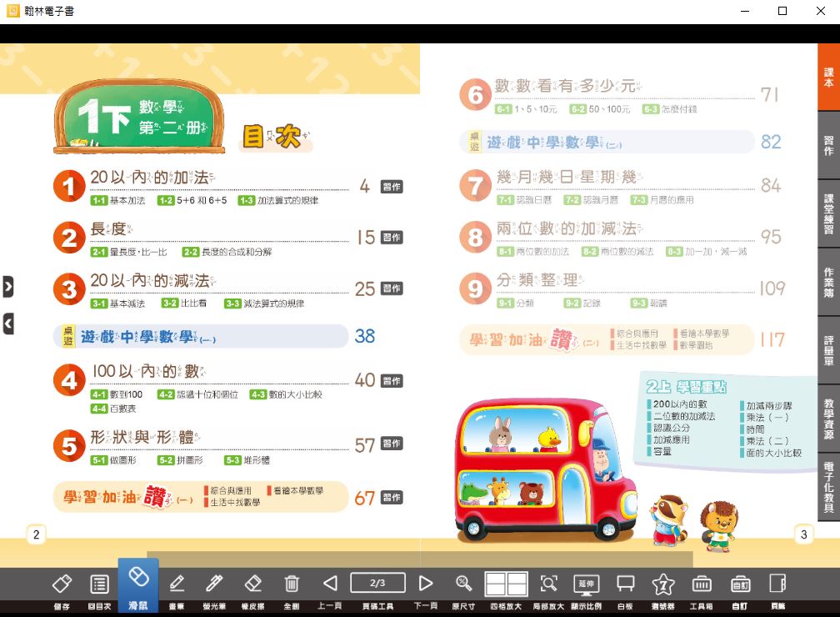The height and width of the screenshot is (617, 840).
Task: Collapse the left side panel arrow
Action: coord(7,324)
